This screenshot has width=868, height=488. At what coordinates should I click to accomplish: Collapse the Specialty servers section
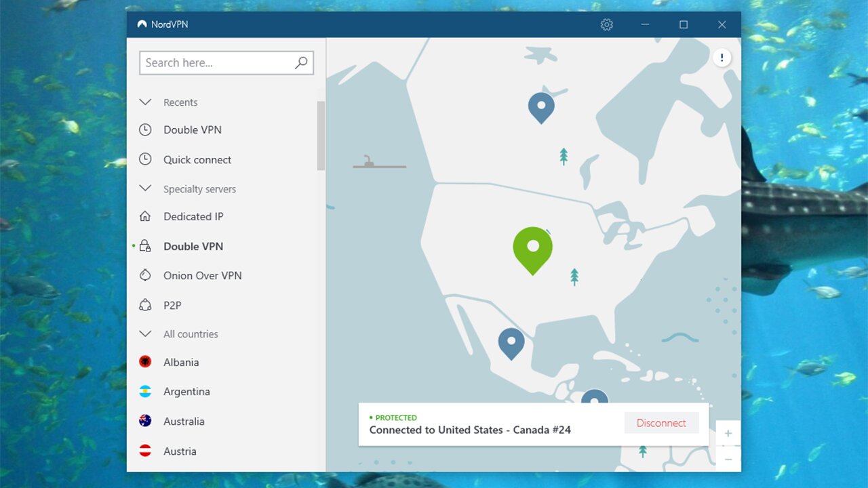pyautogui.click(x=145, y=189)
